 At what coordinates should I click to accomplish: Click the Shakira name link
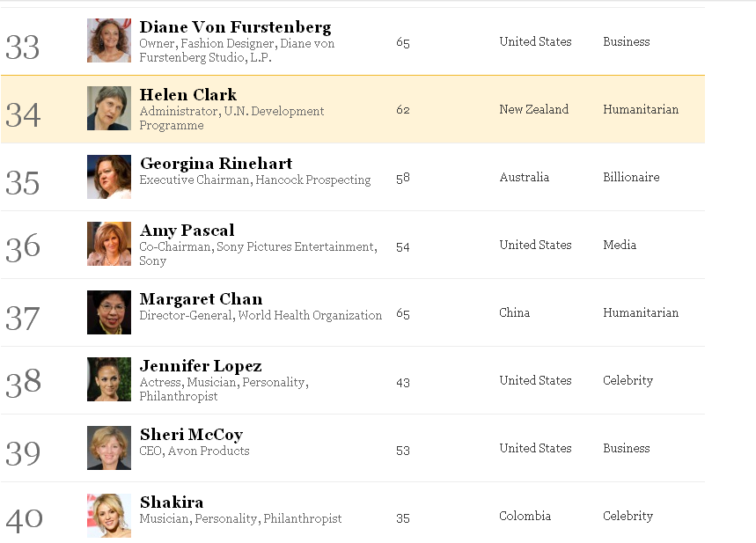(x=172, y=502)
